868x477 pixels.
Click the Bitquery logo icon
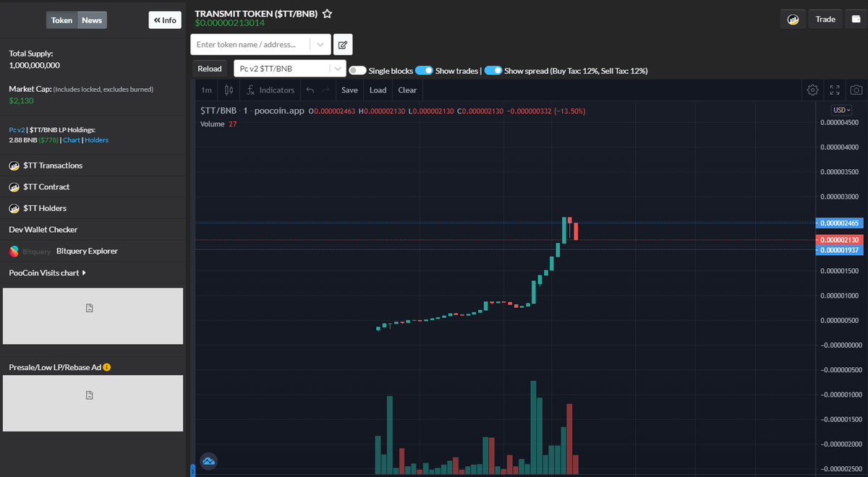14,252
